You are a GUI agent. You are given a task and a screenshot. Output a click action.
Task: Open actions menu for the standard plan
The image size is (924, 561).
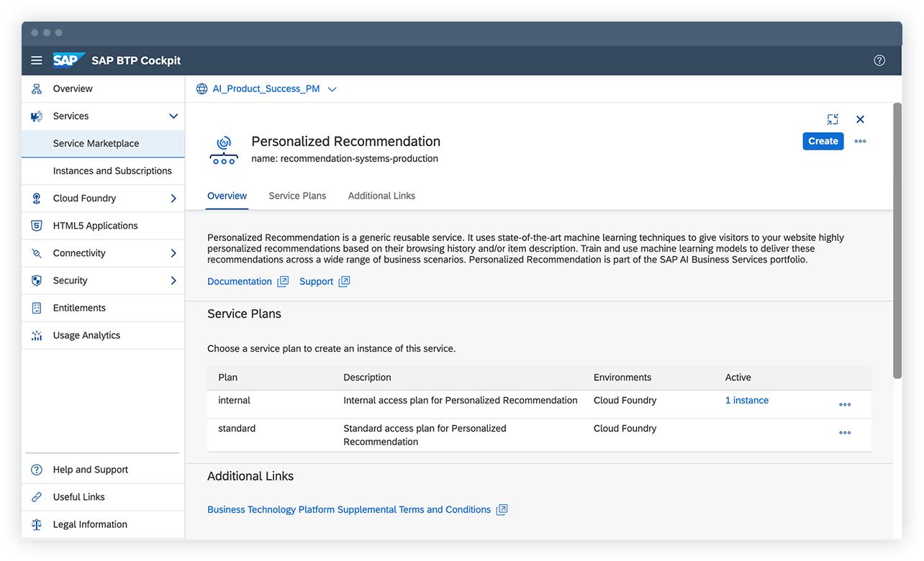point(845,433)
